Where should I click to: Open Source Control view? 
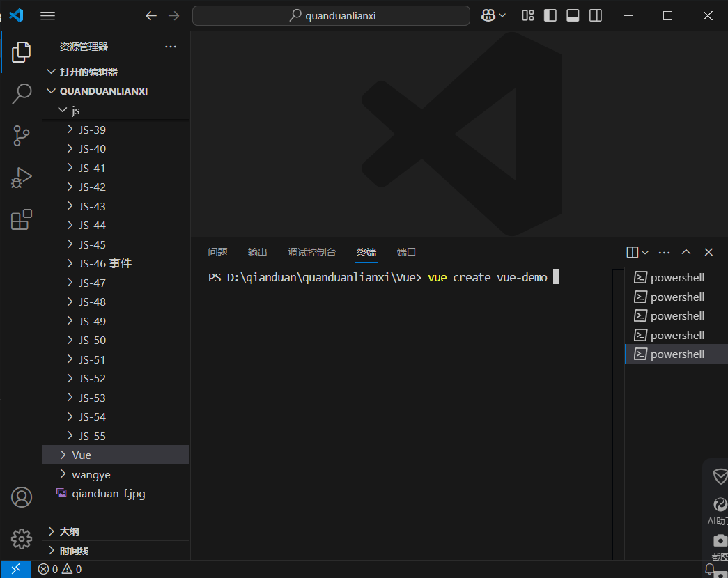(21, 136)
